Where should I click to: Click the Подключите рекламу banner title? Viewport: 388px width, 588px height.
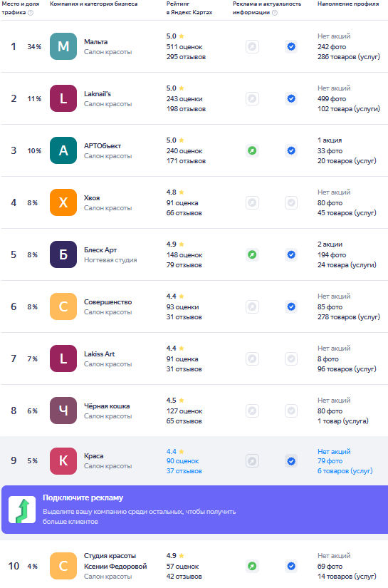pos(83,497)
